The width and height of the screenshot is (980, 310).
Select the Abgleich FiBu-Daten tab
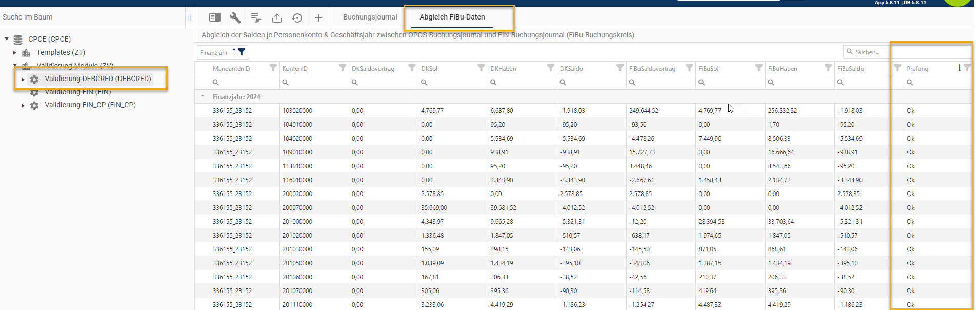tap(452, 17)
